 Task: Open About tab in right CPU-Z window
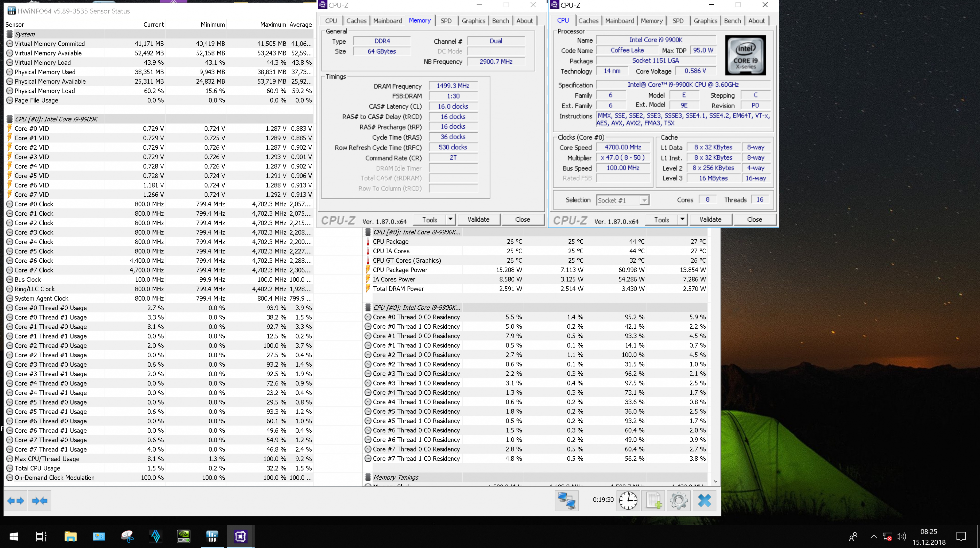coord(756,21)
